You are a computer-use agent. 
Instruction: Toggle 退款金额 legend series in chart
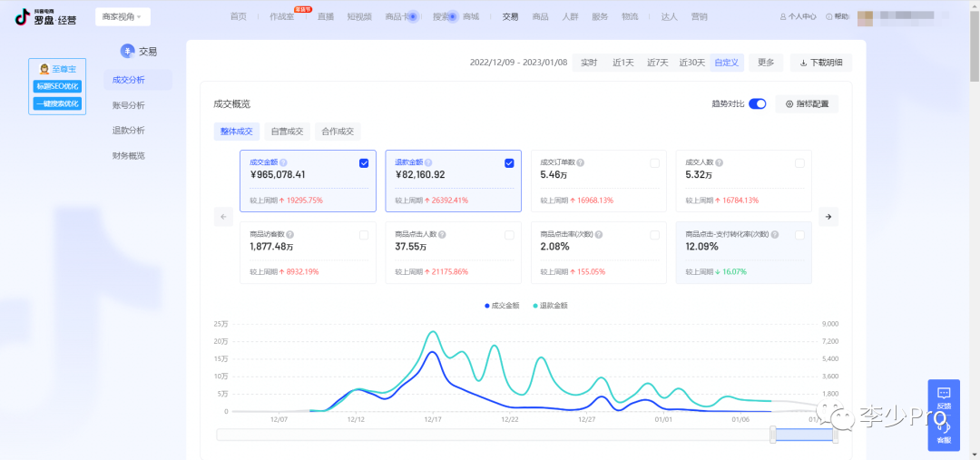[550, 306]
